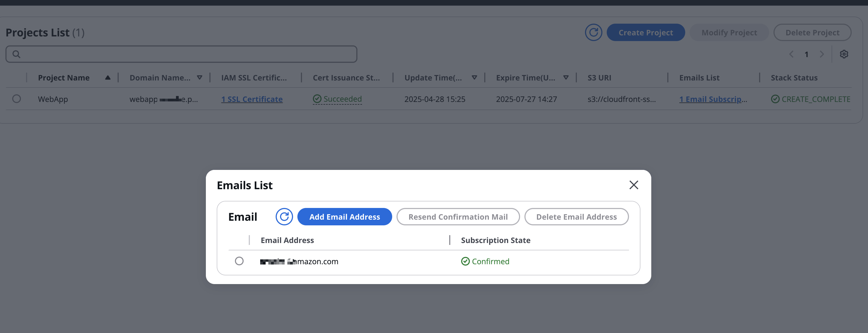
Task: Open the 1 Email Subscription link
Action: point(713,99)
